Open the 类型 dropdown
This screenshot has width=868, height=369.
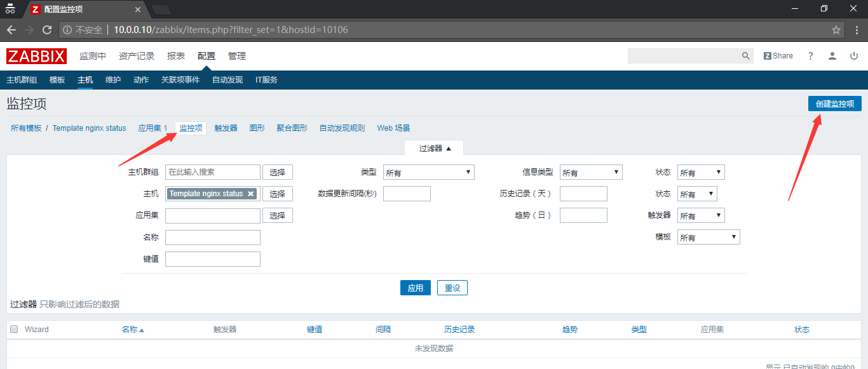click(429, 172)
